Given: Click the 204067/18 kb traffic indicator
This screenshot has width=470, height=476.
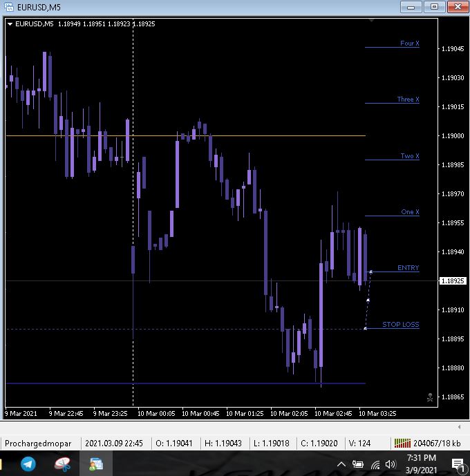Looking at the screenshot, I should click(437, 444).
